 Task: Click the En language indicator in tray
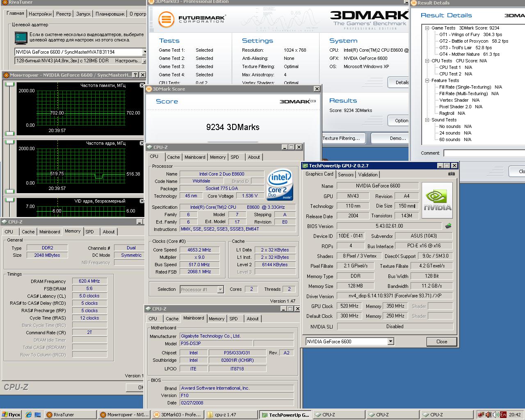coord(503,415)
